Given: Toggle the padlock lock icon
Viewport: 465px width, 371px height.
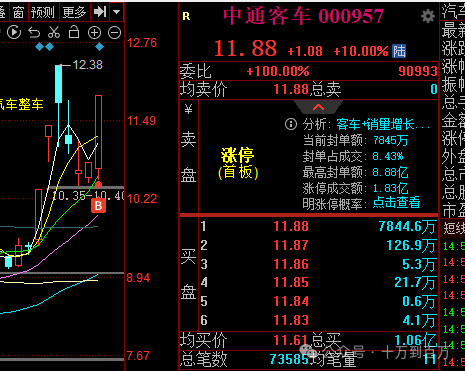Looking at the screenshot, I should click(74, 32).
